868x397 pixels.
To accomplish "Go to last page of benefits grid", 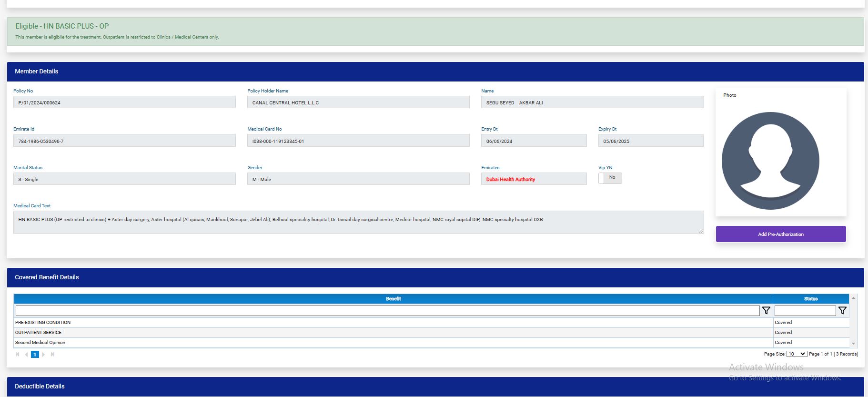I will [52, 354].
